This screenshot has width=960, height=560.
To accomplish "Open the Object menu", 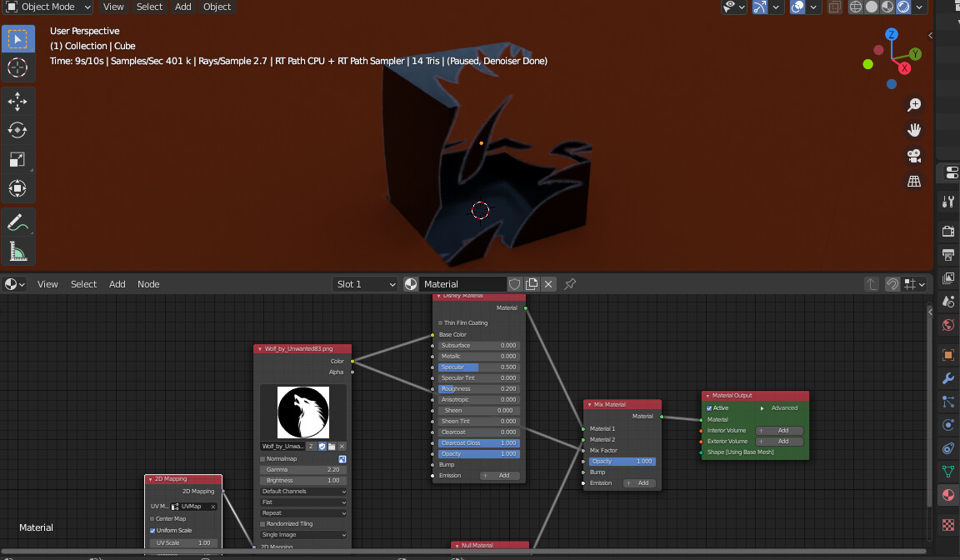I will (x=217, y=7).
